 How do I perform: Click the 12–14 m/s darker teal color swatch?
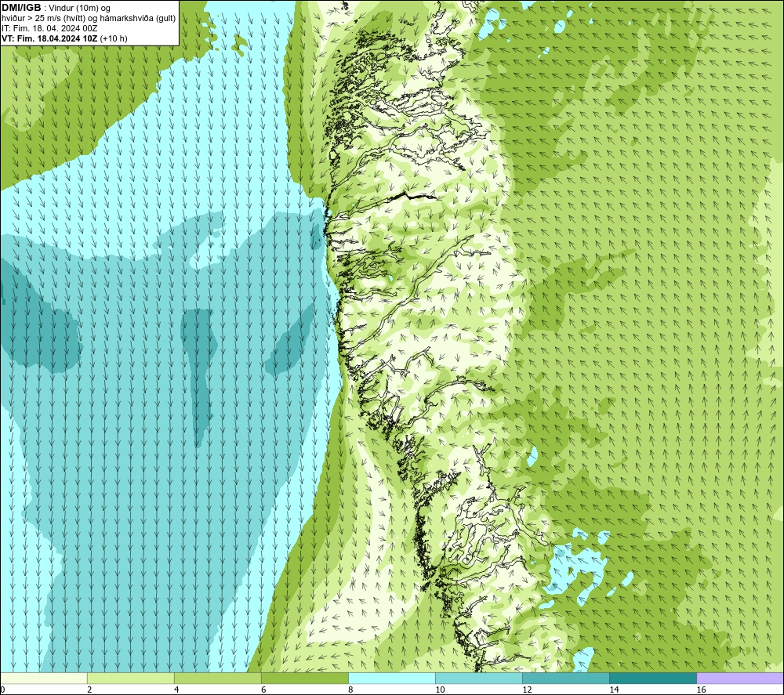(566, 678)
